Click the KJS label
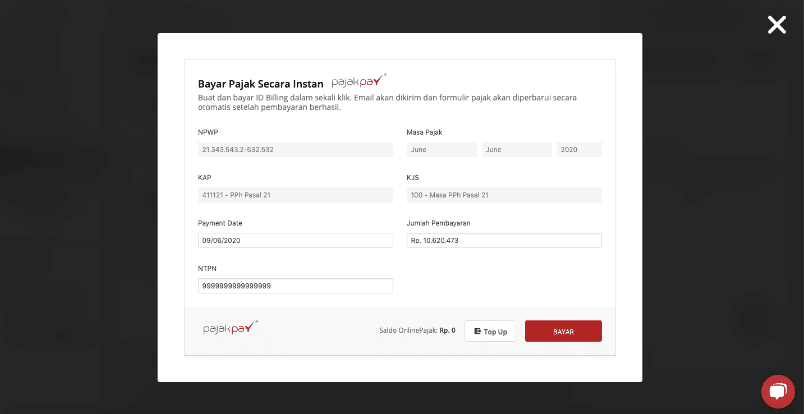 pos(413,178)
